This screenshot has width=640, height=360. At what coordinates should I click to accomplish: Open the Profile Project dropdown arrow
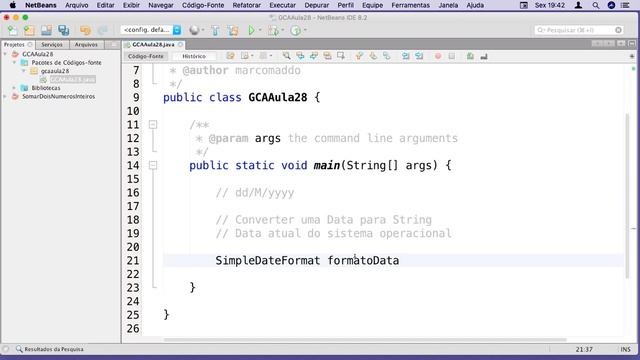point(305,30)
